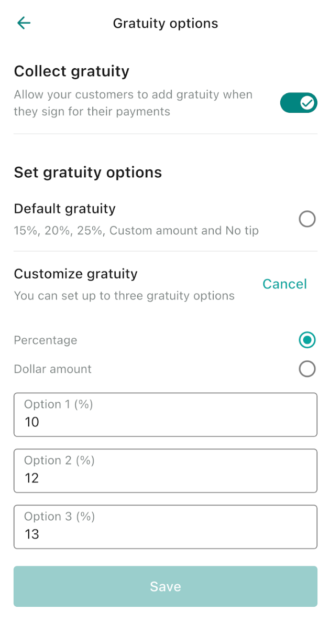Click the Set gratuity options heading
Screen dimensions: 330x644
(88, 173)
